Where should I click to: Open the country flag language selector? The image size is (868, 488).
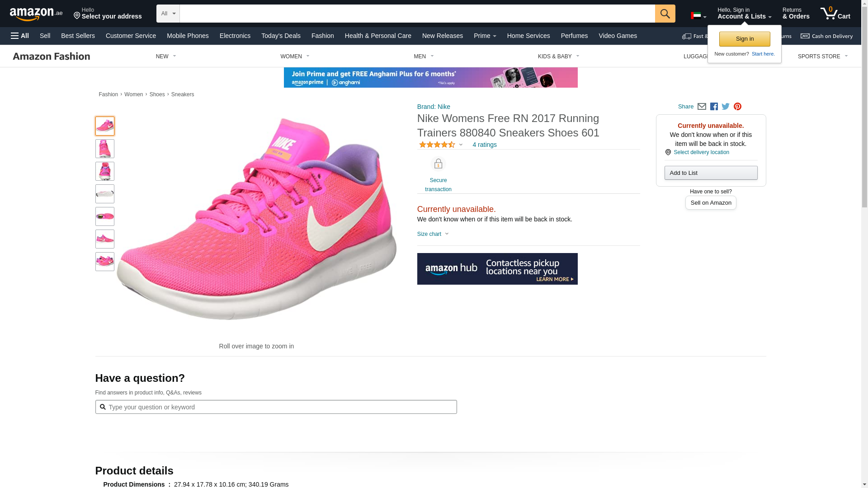click(x=698, y=16)
